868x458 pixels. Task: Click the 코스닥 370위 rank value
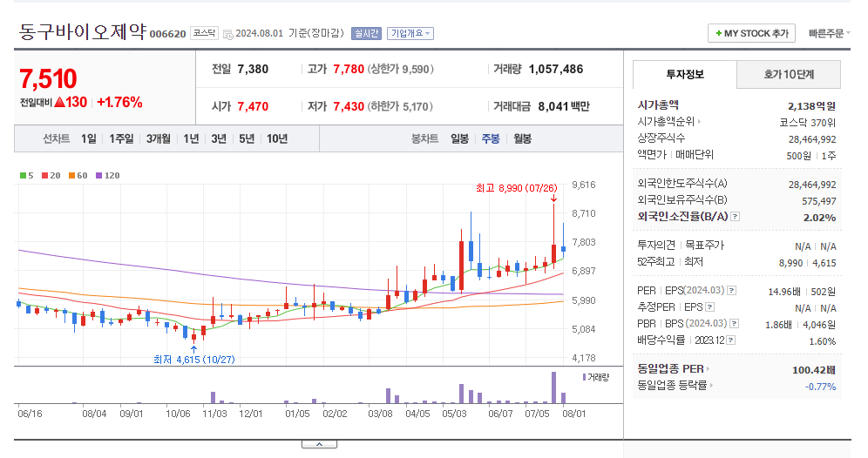pos(808,123)
